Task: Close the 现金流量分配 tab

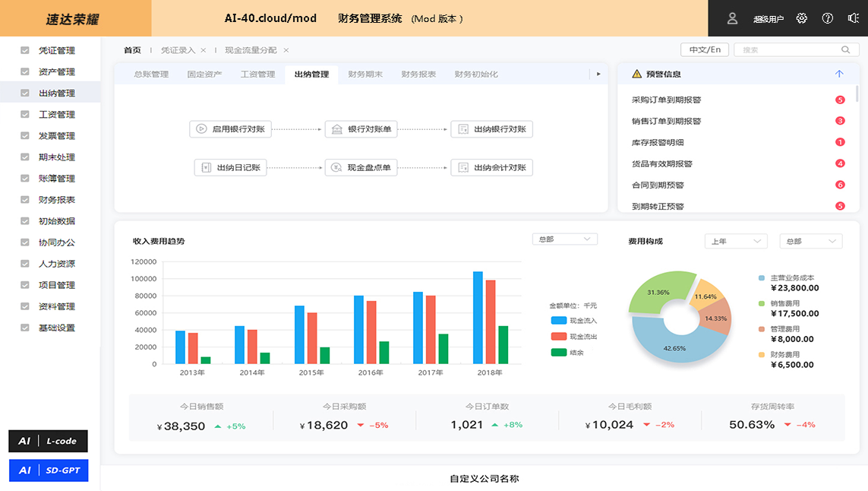Action: click(x=286, y=50)
